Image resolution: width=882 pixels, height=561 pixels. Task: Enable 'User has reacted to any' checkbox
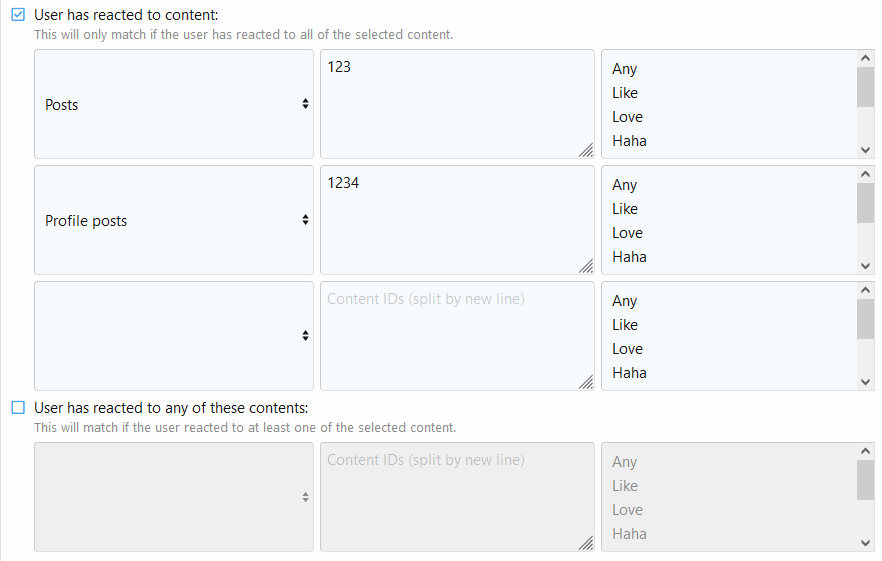point(18,408)
